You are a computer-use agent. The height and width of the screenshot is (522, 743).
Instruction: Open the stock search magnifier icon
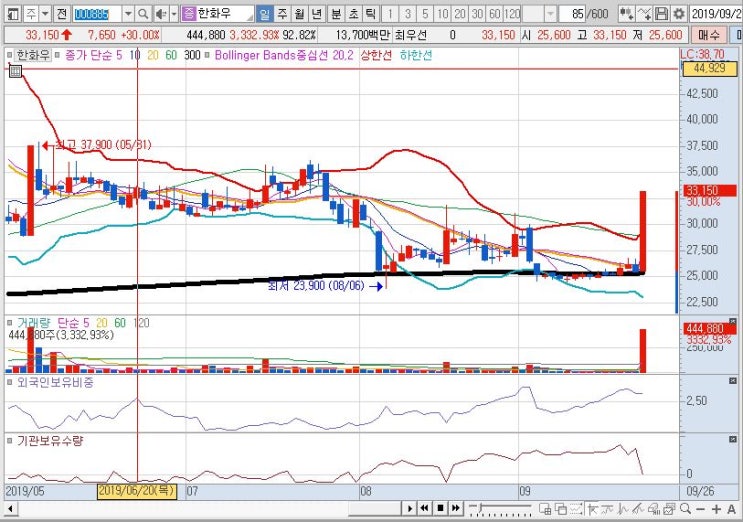click(143, 14)
